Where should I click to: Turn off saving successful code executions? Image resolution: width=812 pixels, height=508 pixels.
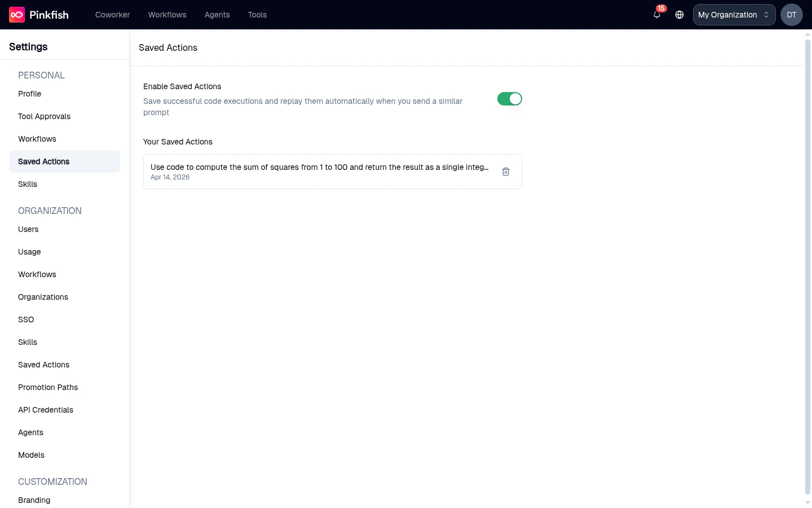[509, 99]
